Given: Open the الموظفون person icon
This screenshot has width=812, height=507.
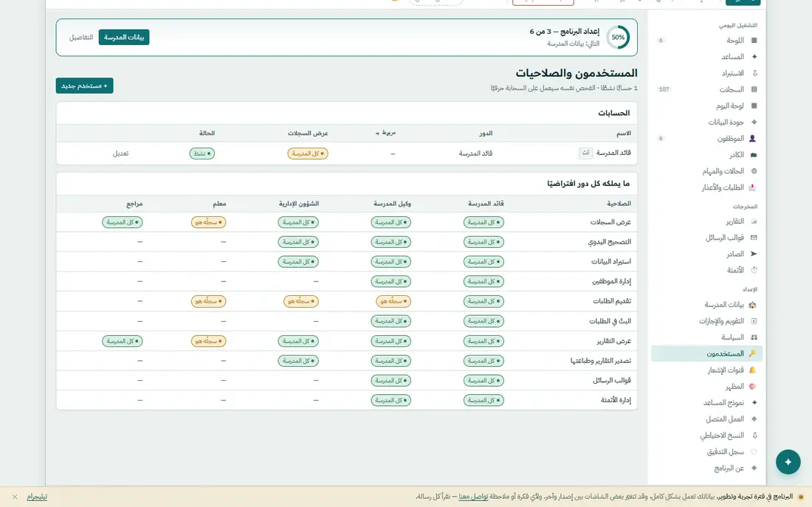Looking at the screenshot, I should pyautogui.click(x=752, y=138).
